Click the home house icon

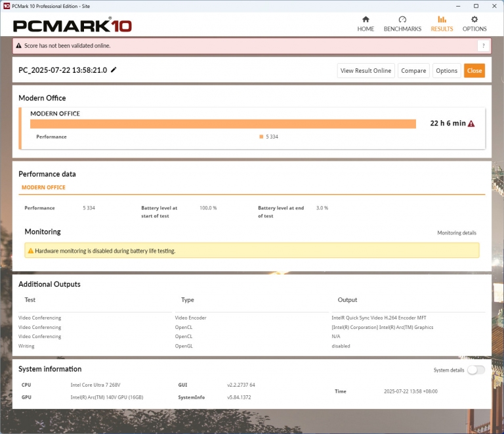coord(366,19)
